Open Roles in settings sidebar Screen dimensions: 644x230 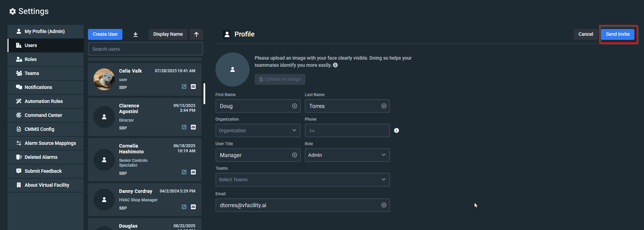pyautogui.click(x=31, y=59)
